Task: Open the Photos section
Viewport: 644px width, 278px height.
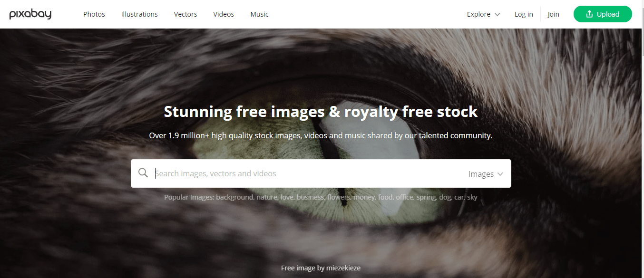Action: (94, 14)
